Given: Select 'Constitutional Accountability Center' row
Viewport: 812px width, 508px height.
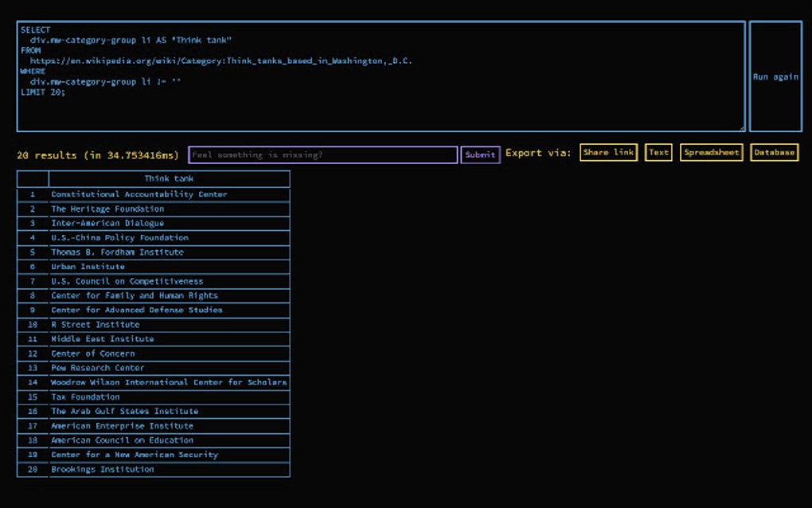Looking at the screenshot, I should coord(154,194).
